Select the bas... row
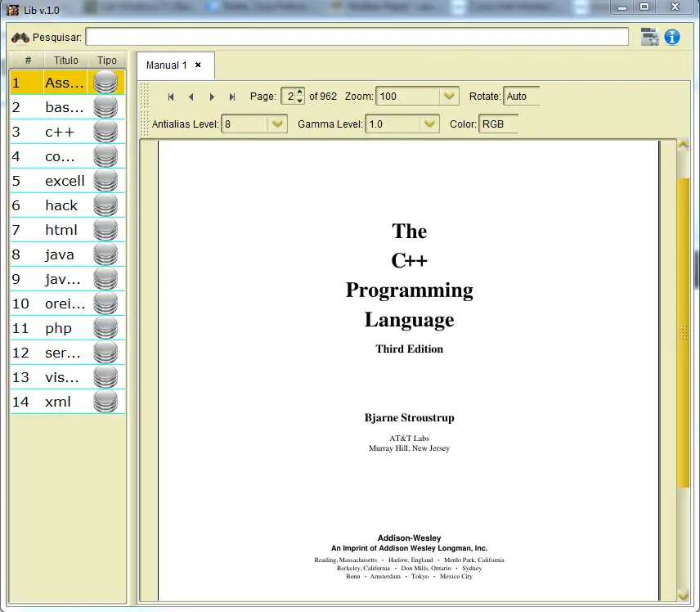 (67, 107)
